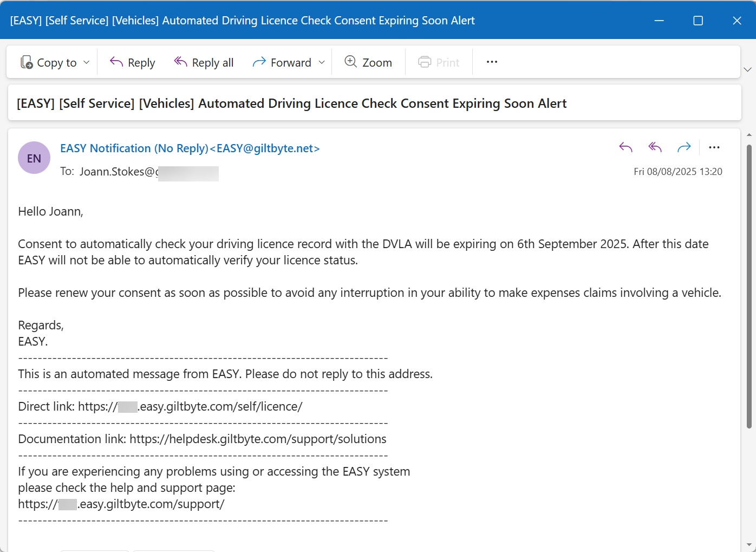Open the Zoom tool
This screenshot has height=552, width=756.
(368, 62)
